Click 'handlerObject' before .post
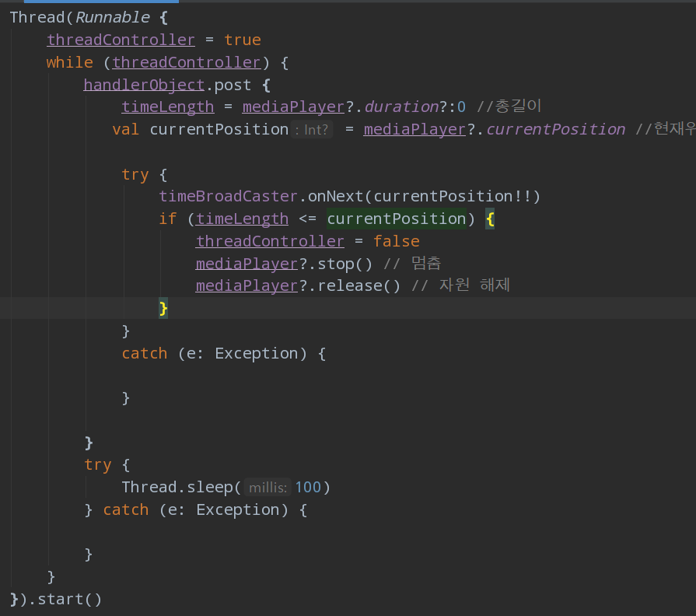Screen dimensions: 696x616 coord(144,85)
